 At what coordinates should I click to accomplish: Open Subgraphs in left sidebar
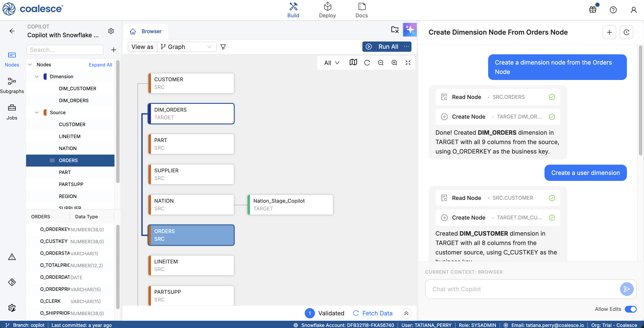pyautogui.click(x=12, y=85)
